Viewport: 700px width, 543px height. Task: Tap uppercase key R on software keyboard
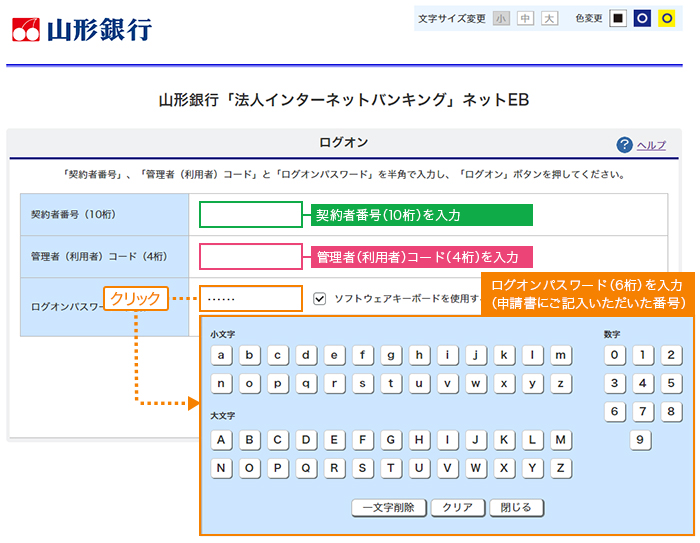coord(334,468)
